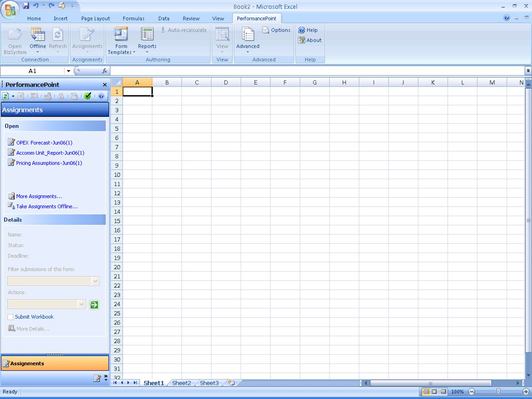Screen dimensions: 532x399
Task: Expand the formula bar
Action: point(528,70)
